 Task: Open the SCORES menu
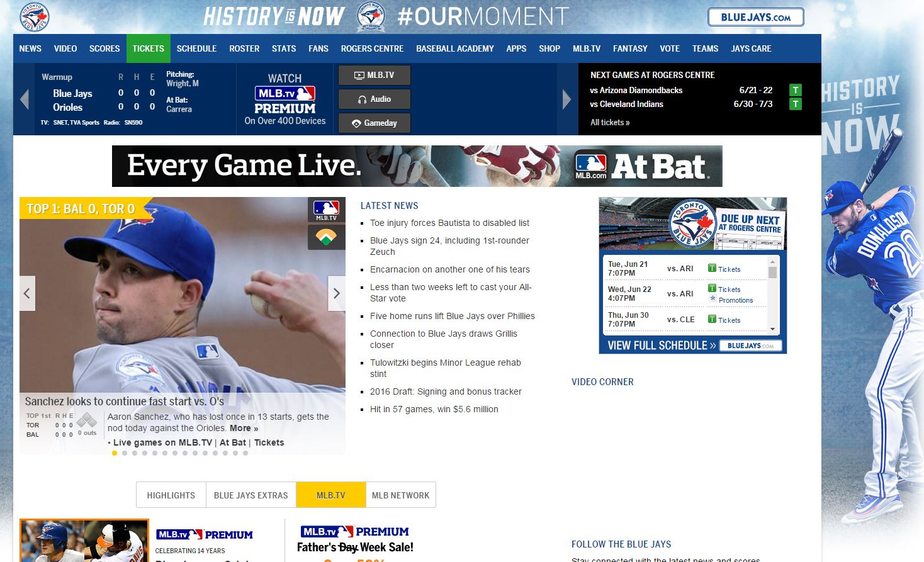point(104,48)
